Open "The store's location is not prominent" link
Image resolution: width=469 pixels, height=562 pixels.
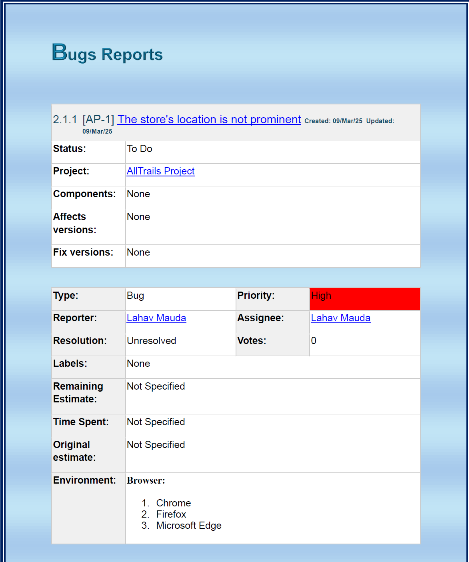(209, 119)
